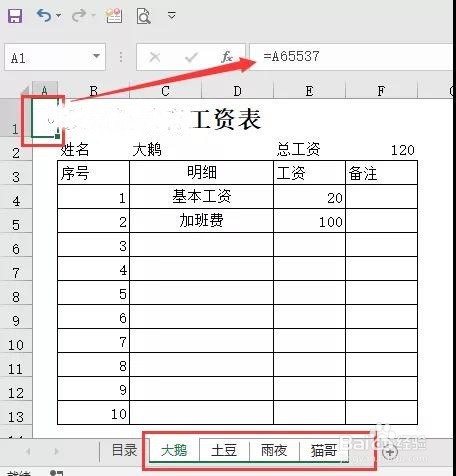The image size is (456, 476).
Task: Click the serial number cell with value 10
Action: 93,413
